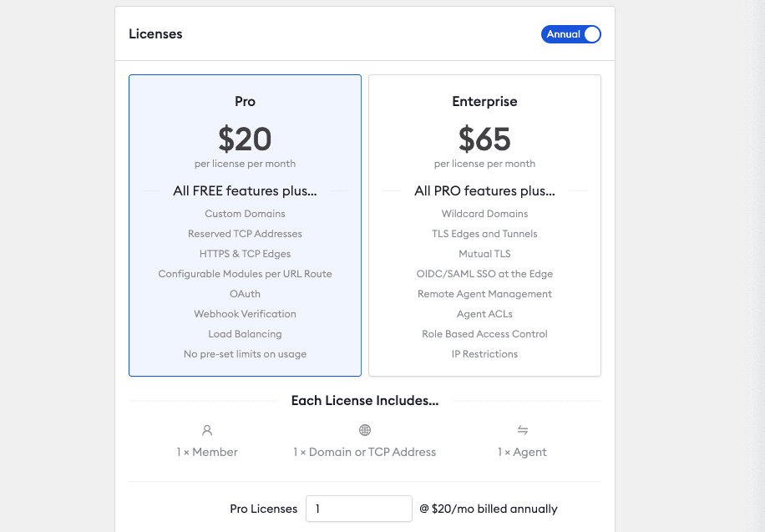Select the Pro plan card

245,225
